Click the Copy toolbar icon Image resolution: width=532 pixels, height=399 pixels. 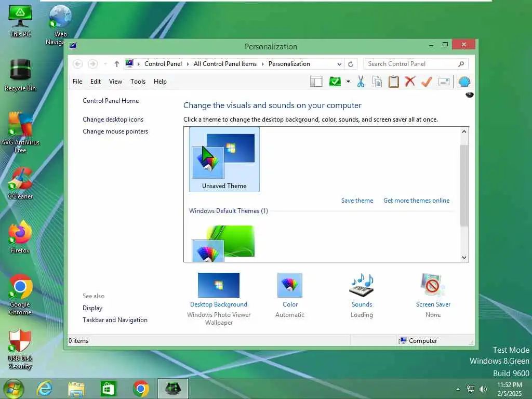(x=377, y=82)
